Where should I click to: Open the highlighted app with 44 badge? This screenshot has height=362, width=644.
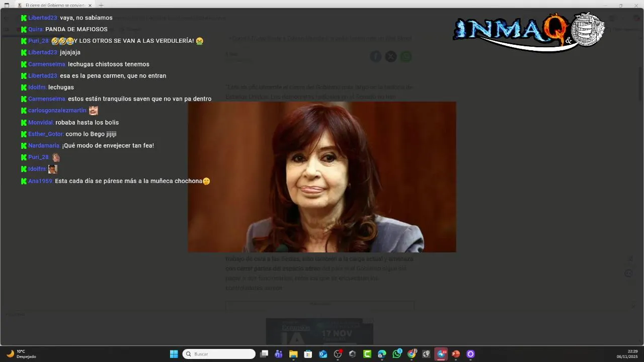point(441,354)
